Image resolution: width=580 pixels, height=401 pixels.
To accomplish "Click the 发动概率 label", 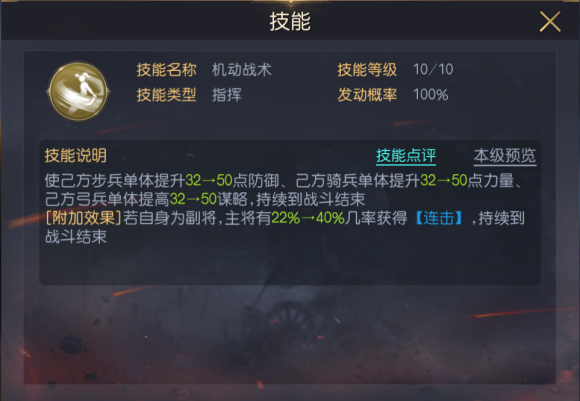I will coord(367,95).
